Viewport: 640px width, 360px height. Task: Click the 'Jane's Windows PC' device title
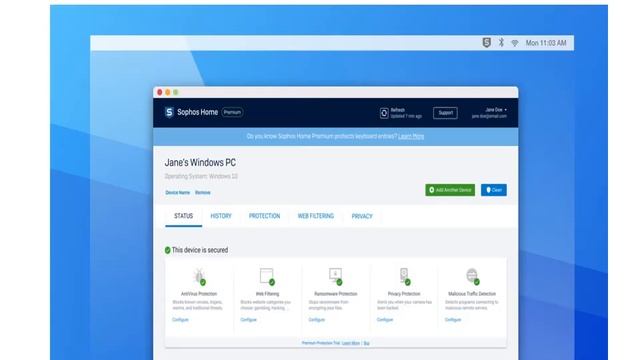(x=200, y=163)
